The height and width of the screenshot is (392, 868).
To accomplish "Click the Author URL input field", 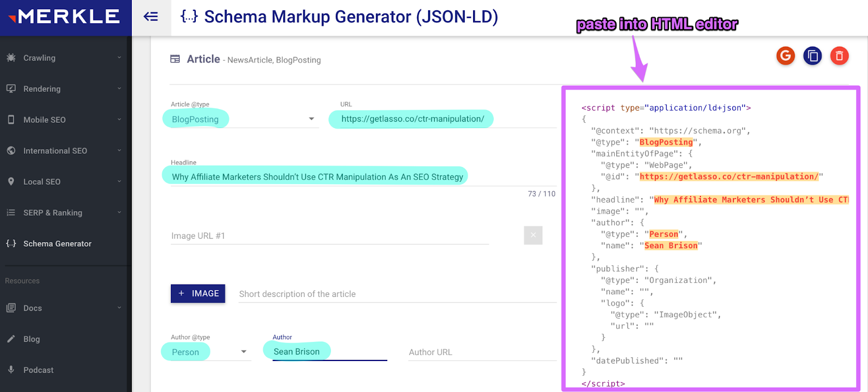I will pyautogui.click(x=482, y=352).
